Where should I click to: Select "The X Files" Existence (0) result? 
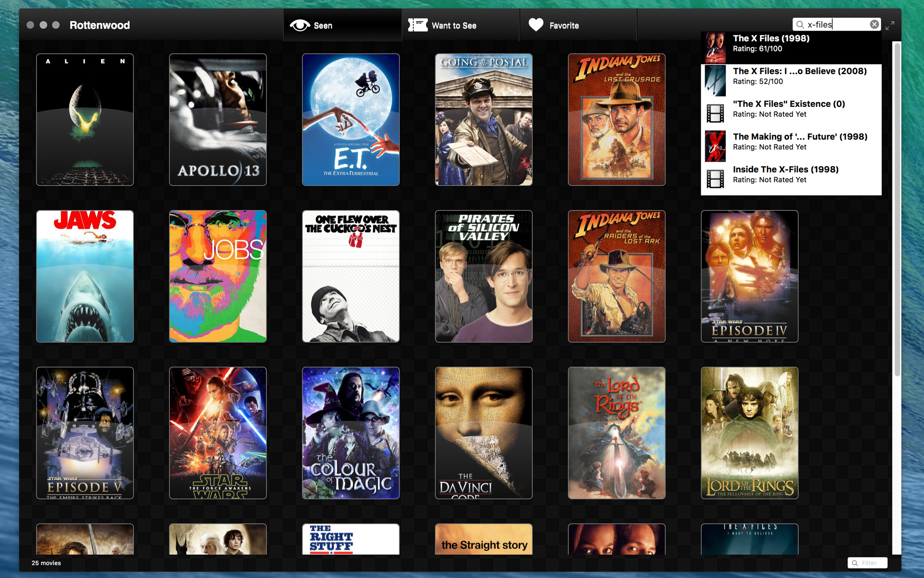[x=791, y=113]
